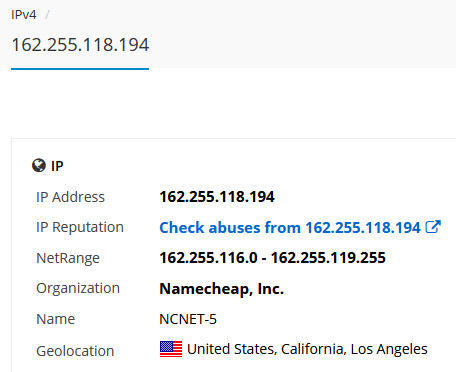This screenshot has width=456, height=372.
Task: Click the IP section heading text
Action: coord(57,166)
